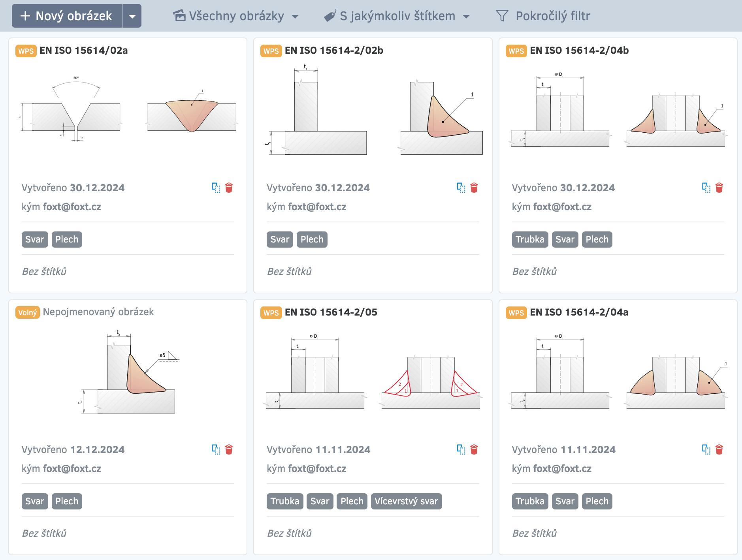Click trash icon on EN ISO 15614-2/05 card
The height and width of the screenshot is (560, 742).
pos(474,449)
